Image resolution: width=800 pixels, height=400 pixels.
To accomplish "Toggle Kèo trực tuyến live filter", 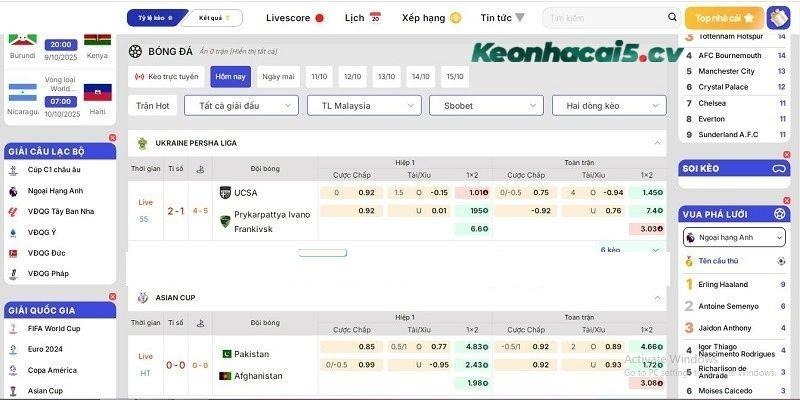I will tap(167, 76).
